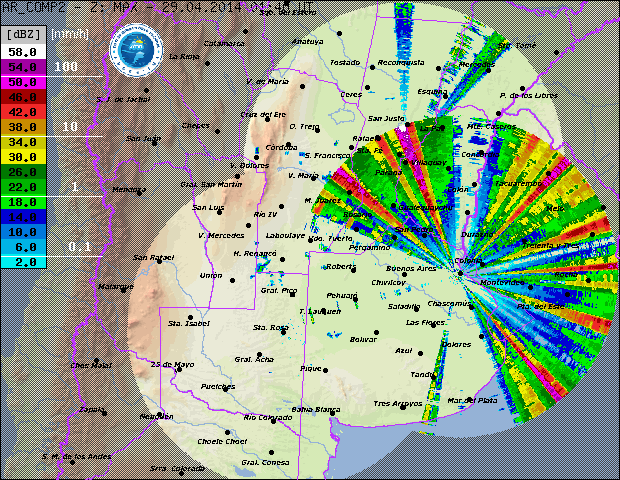The width and height of the screenshot is (620, 480).
Task: Click the Córdoba city label
Action: [x=281, y=147]
